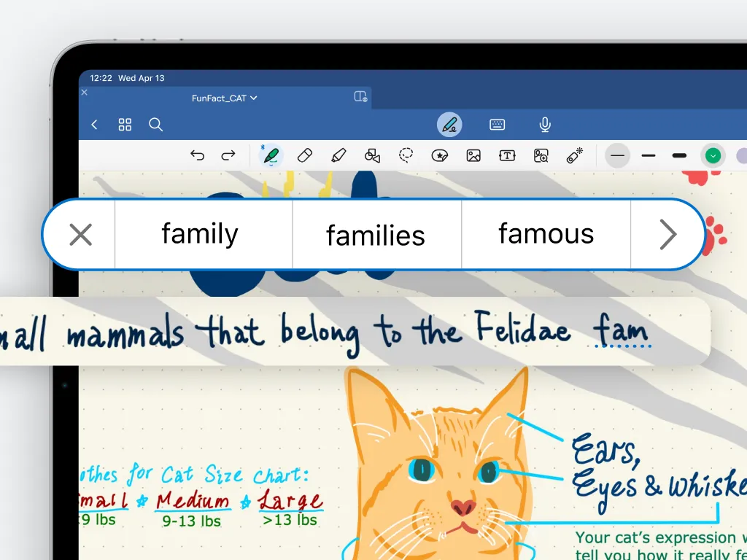The width and height of the screenshot is (747, 560).
Task: Open a new document tab
Action: click(360, 96)
